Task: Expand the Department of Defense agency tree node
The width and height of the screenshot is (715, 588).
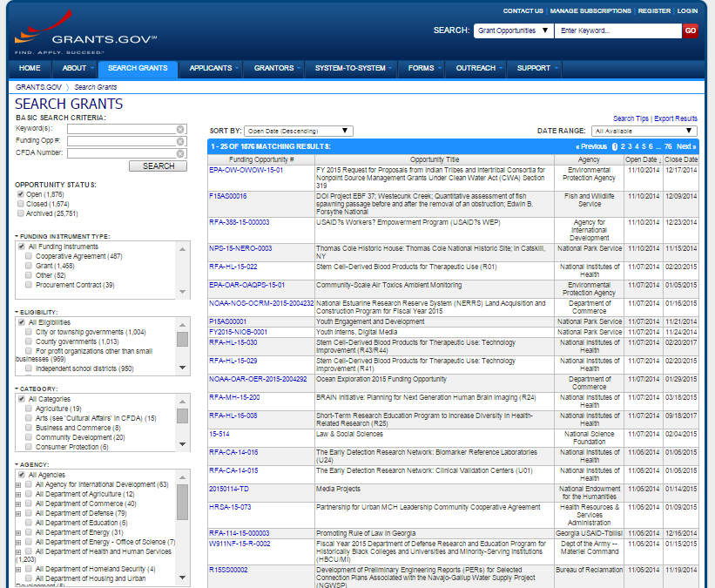Action: click(18, 513)
